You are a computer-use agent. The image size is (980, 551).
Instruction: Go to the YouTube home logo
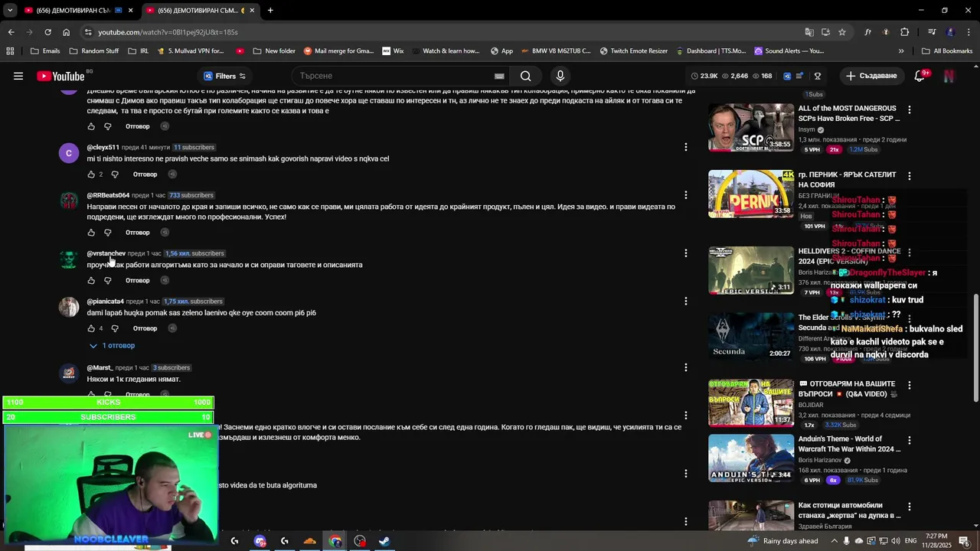tap(60, 76)
